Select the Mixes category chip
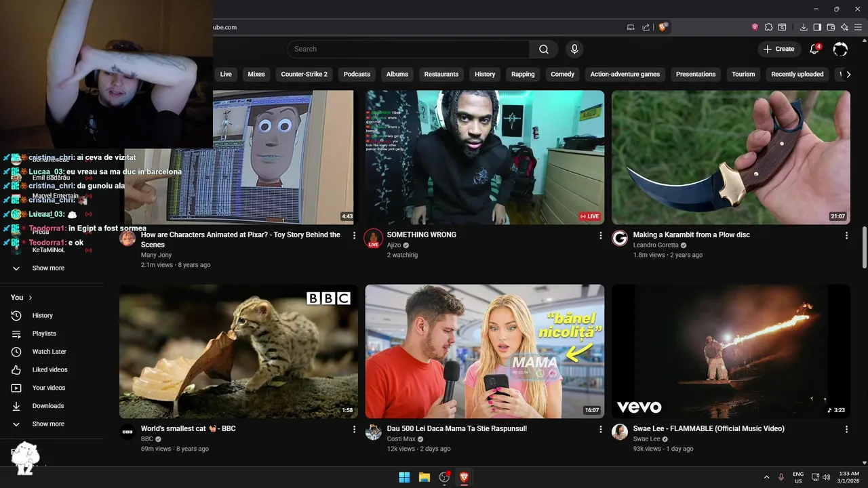Viewport: 868px width, 488px height. (x=256, y=75)
